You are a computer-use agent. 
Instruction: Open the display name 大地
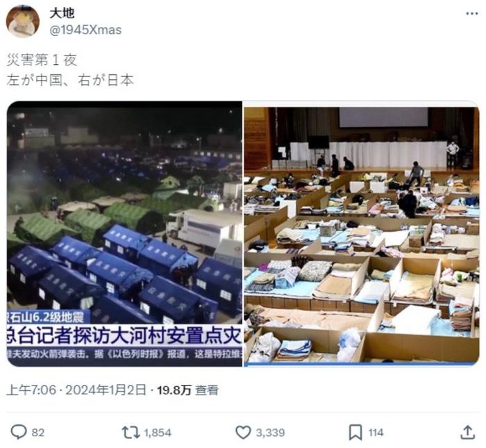62,13
